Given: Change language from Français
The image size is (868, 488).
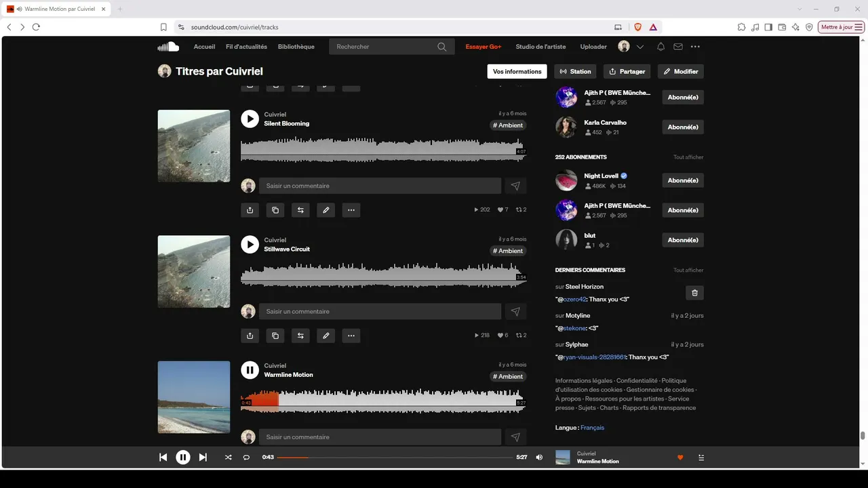Looking at the screenshot, I should [x=592, y=428].
